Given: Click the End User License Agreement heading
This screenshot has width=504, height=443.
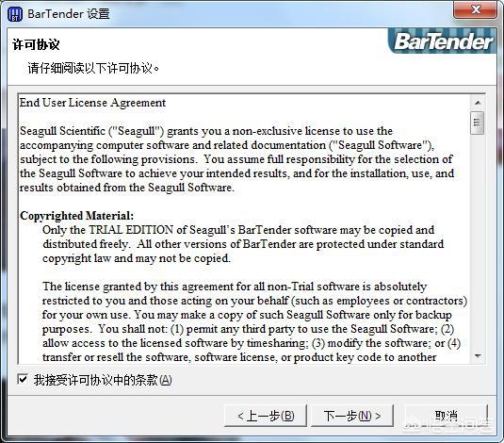Looking at the screenshot, I should click(92, 103).
